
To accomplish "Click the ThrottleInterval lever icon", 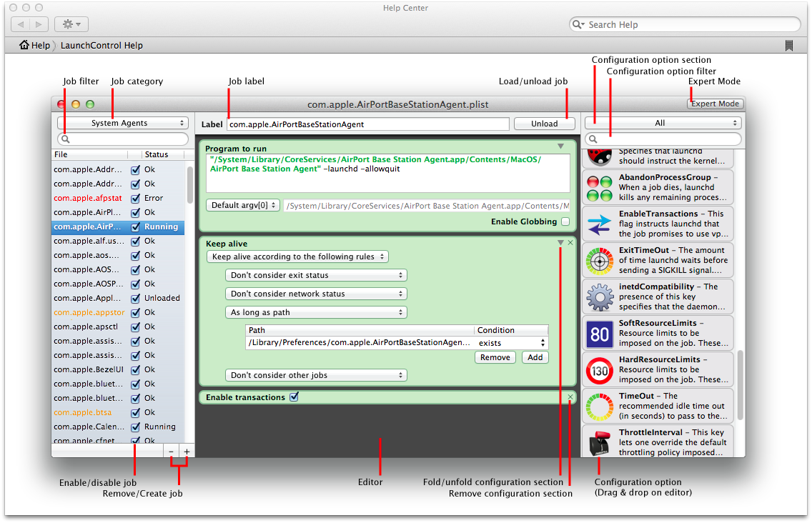I will [599, 443].
